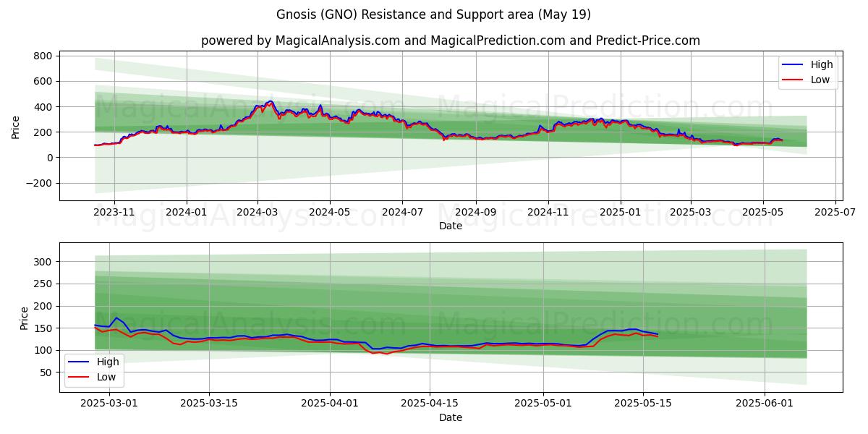Click 'Low' in the bottom chart legend
Viewport: 868px width, 434px height.
pos(107,377)
